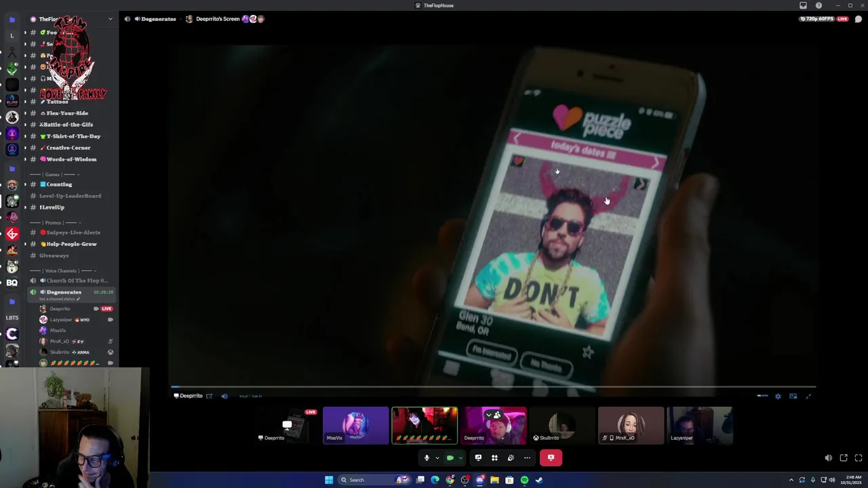
Task: Open the soundboard icon
Action: 511,458
